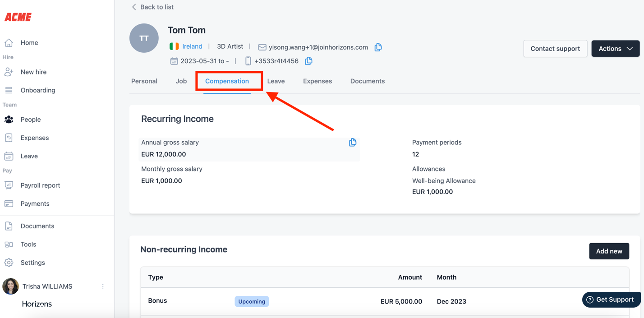Switch to the Leave tab
644x318 pixels.
pyautogui.click(x=276, y=81)
